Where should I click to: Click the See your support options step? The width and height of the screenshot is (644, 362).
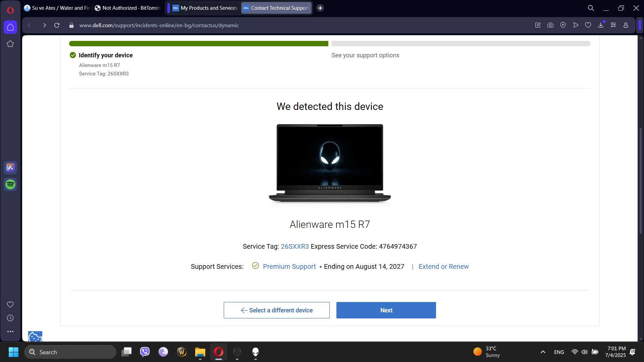pyautogui.click(x=365, y=55)
